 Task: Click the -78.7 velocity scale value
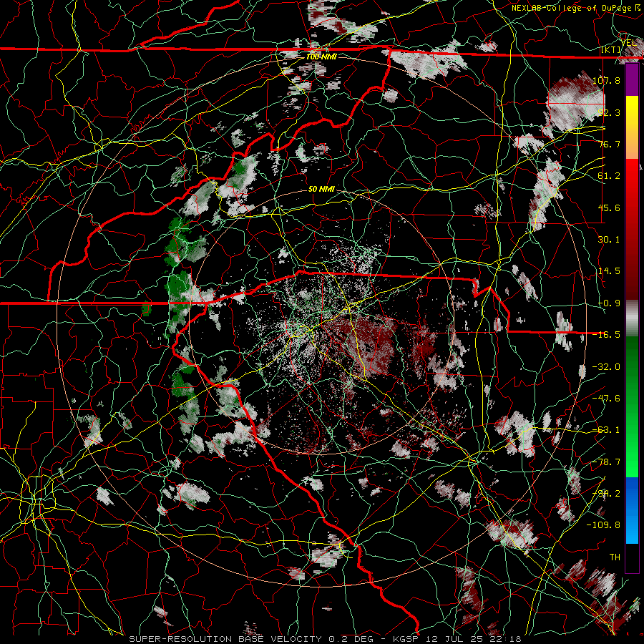tap(606, 462)
